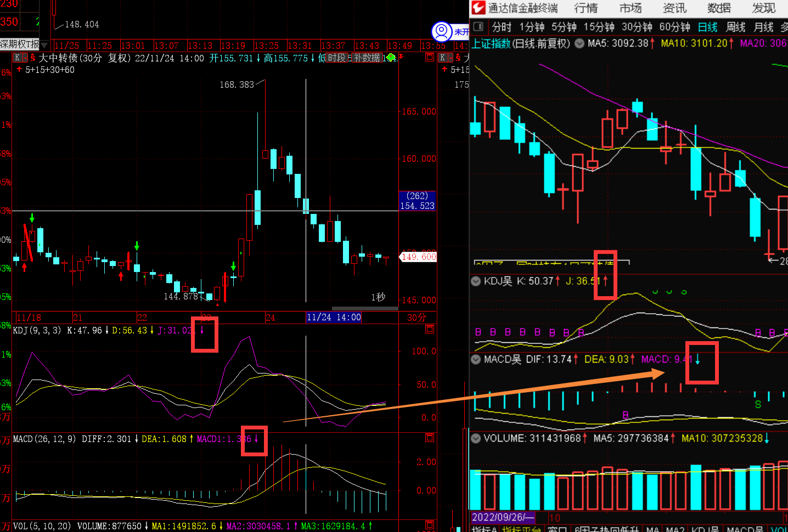The image size is (788, 532).
Task: Select the 窗口 bottom tab
Action: pos(557,529)
